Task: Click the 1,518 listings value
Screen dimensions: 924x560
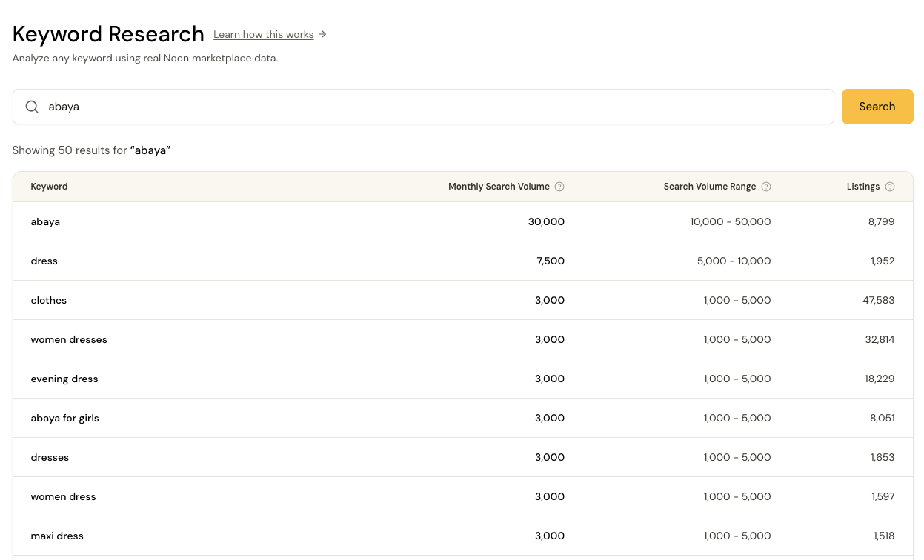Action: pos(884,536)
